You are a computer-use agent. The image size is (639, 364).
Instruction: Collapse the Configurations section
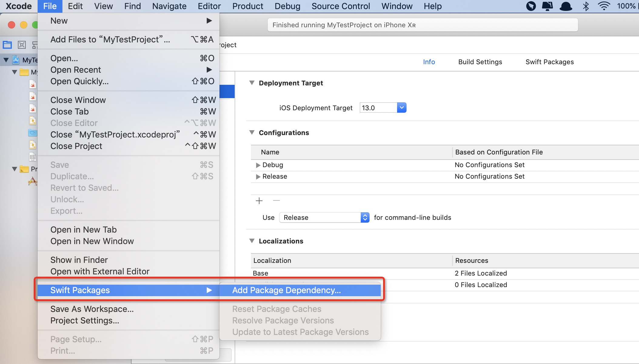[x=252, y=132]
